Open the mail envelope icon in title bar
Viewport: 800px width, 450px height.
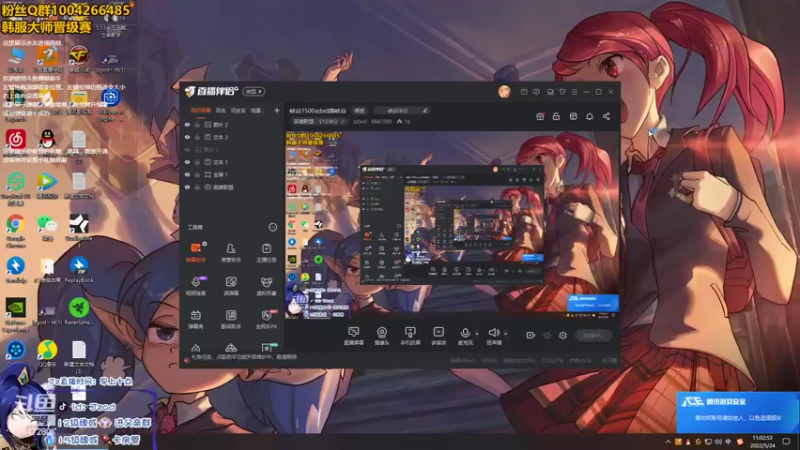click(x=524, y=92)
